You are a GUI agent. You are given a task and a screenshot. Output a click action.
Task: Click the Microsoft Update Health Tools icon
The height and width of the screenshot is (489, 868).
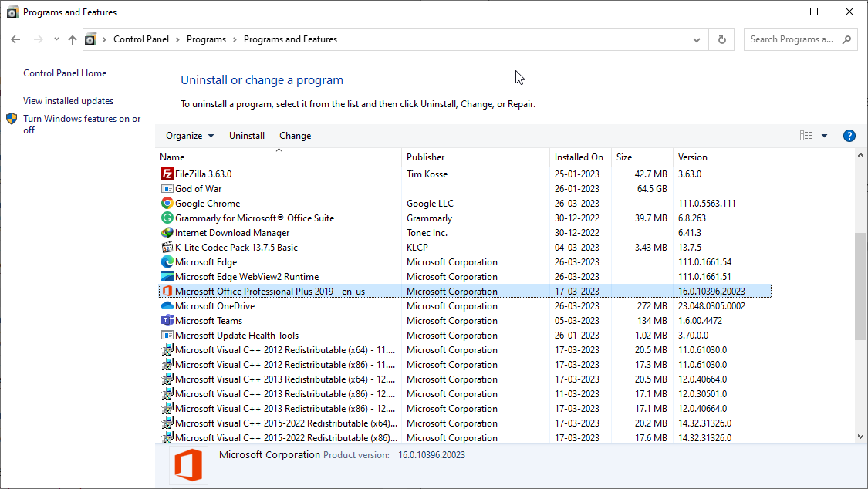click(167, 336)
